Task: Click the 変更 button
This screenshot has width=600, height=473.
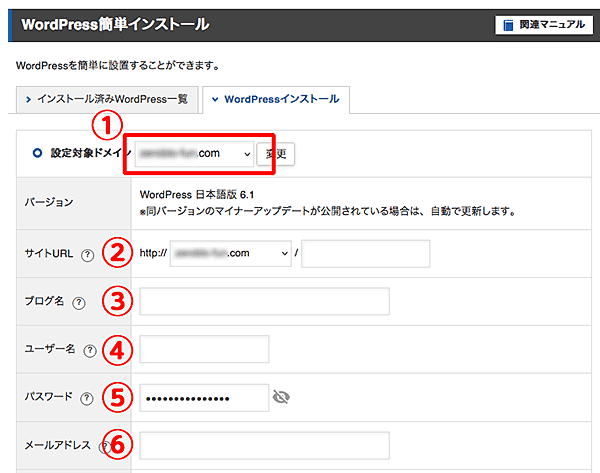Action: click(276, 154)
